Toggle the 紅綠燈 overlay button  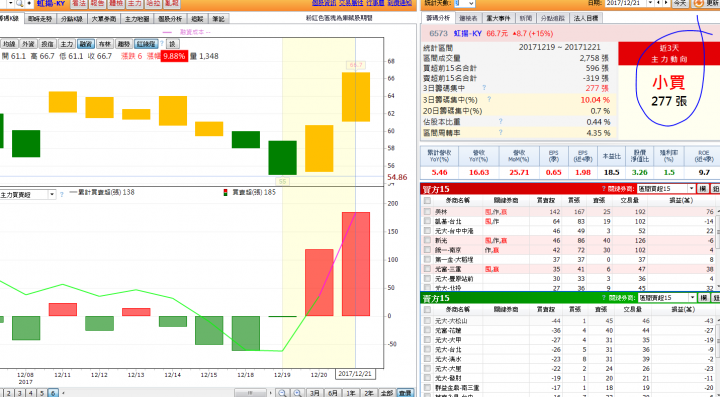coord(146,44)
